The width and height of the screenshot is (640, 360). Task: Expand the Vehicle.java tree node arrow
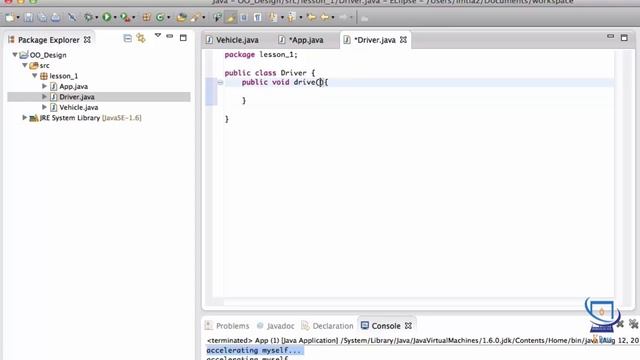pyautogui.click(x=44, y=107)
